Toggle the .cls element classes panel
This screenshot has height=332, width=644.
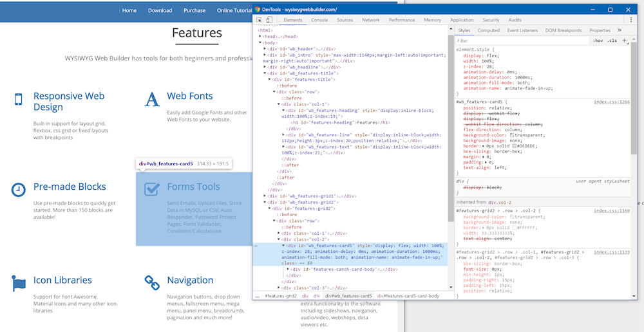point(612,41)
